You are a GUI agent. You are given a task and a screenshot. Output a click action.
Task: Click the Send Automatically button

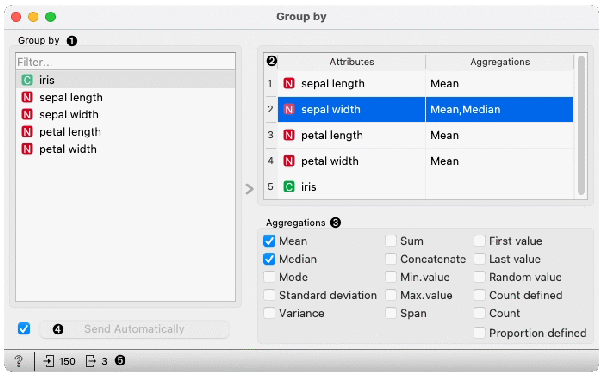pyautogui.click(x=134, y=329)
